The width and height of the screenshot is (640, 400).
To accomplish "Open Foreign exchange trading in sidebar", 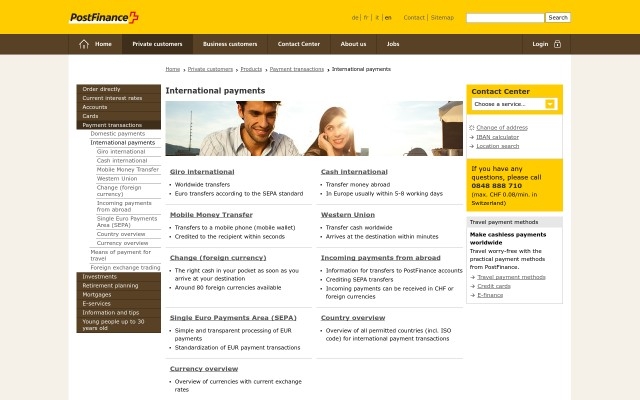I will click(125, 268).
